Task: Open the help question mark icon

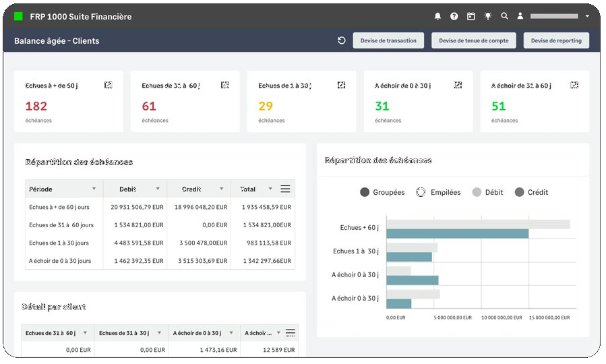Action: pos(454,16)
